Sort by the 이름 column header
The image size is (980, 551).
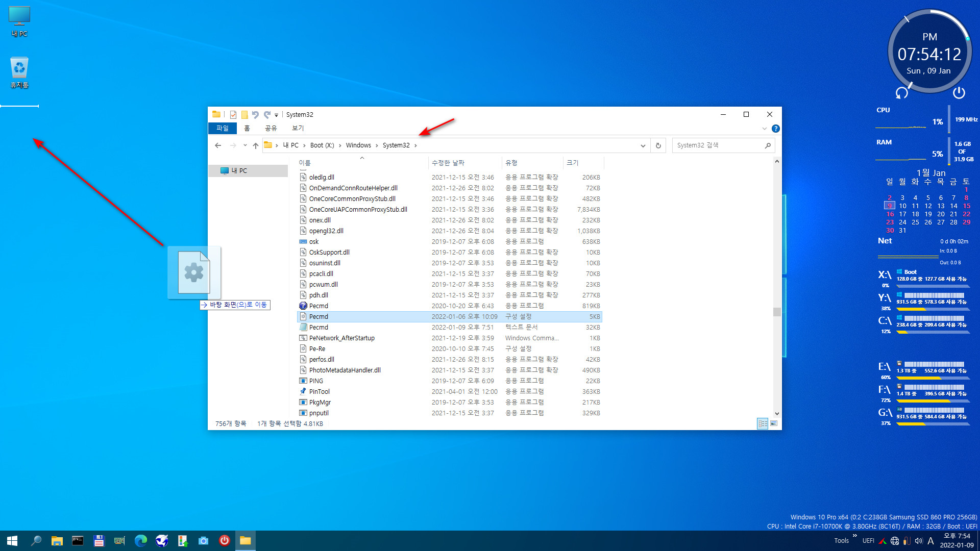[x=362, y=163]
